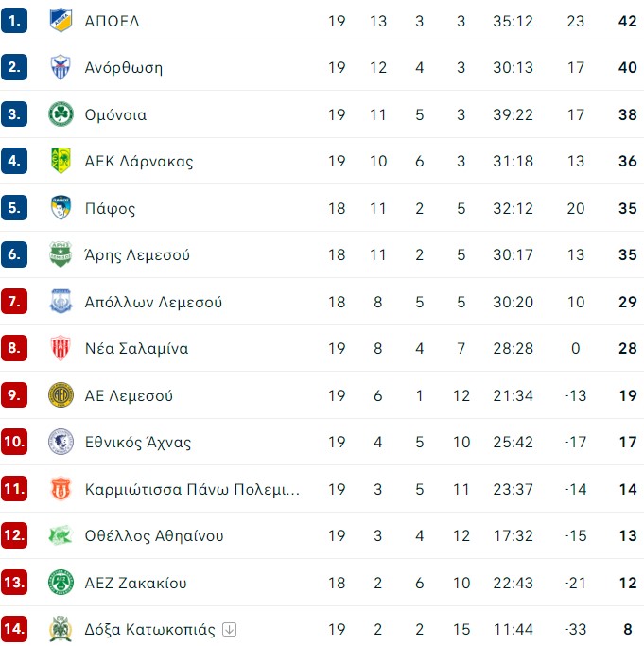Click the Ανόρθωση team logo
The height and width of the screenshot is (646, 644).
[x=61, y=67]
